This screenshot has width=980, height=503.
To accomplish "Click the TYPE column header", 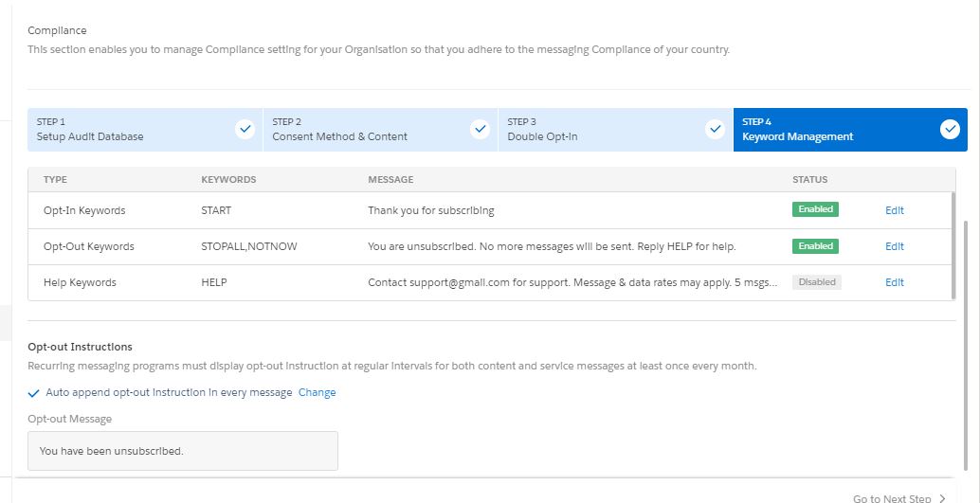I will [55, 179].
